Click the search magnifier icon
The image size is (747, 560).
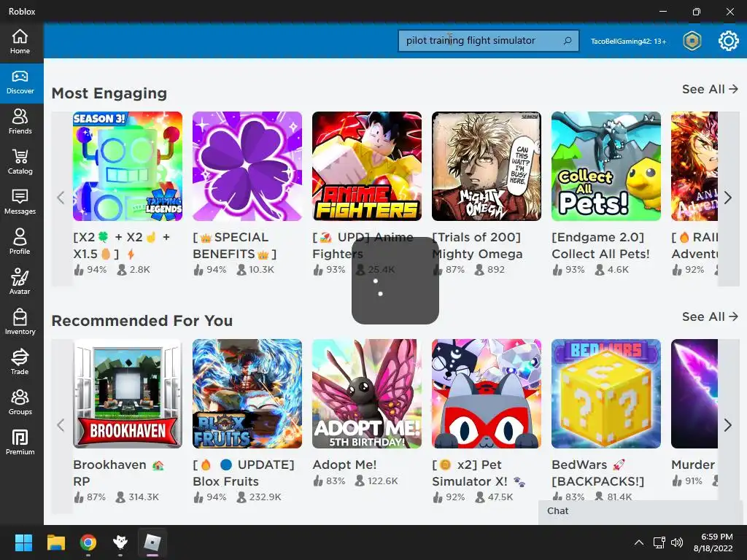tap(568, 41)
